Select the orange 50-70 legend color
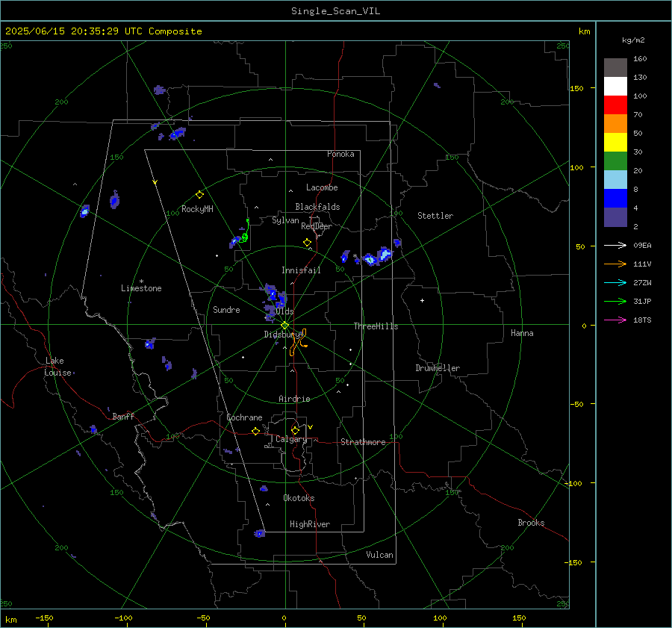 (615, 123)
